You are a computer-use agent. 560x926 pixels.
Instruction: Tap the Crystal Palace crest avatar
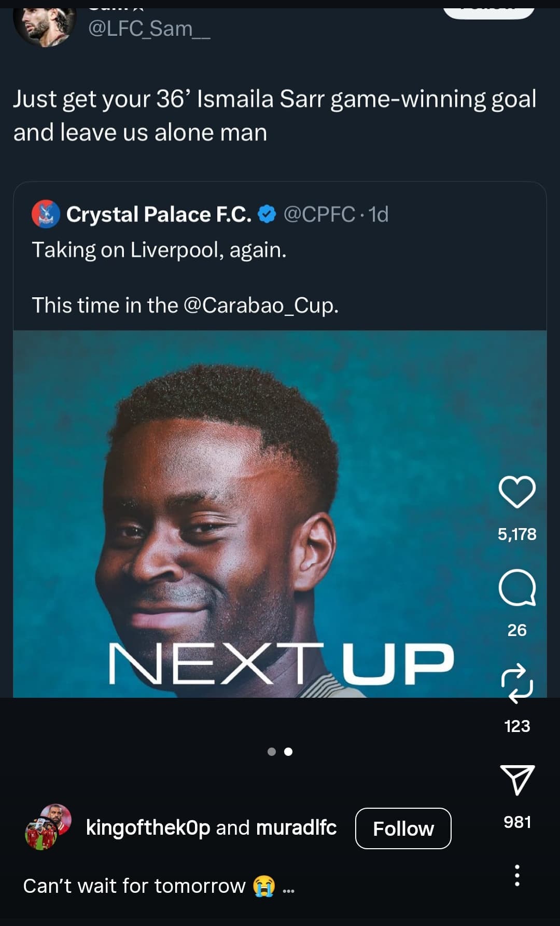click(x=46, y=214)
